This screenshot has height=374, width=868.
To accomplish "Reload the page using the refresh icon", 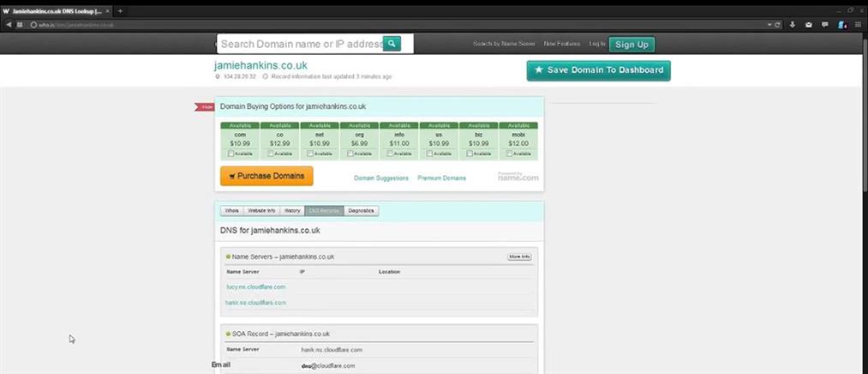I will pos(777,25).
